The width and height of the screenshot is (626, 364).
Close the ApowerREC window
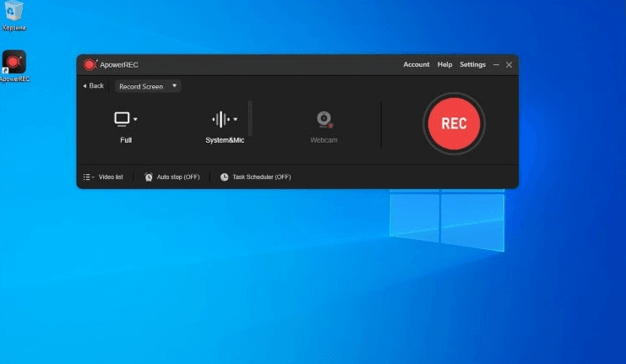[509, 65]
